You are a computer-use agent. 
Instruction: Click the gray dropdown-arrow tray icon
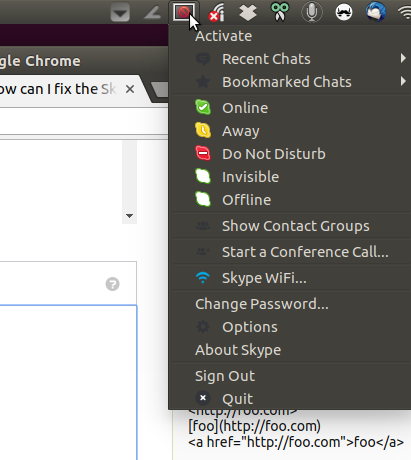120,13
